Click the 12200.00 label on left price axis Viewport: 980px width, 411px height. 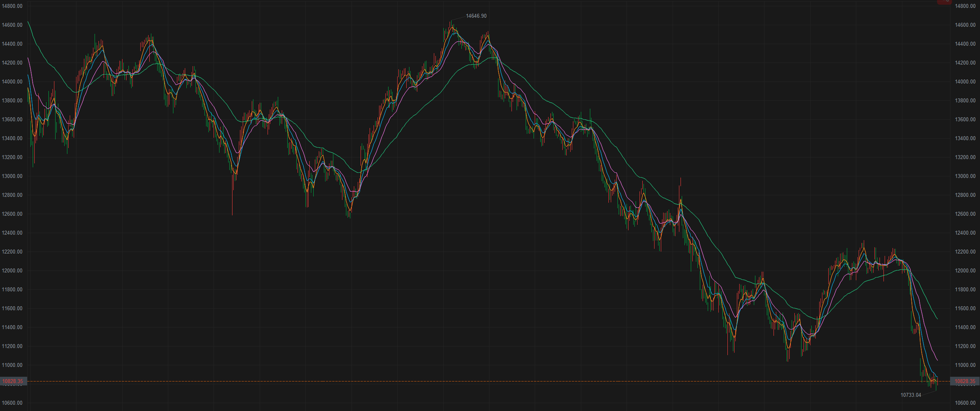(12, 252)
